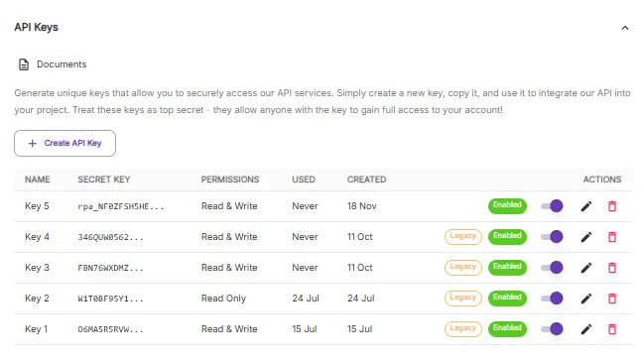Click the CREATED column header

pyautogui.click(x=366, y=180)
